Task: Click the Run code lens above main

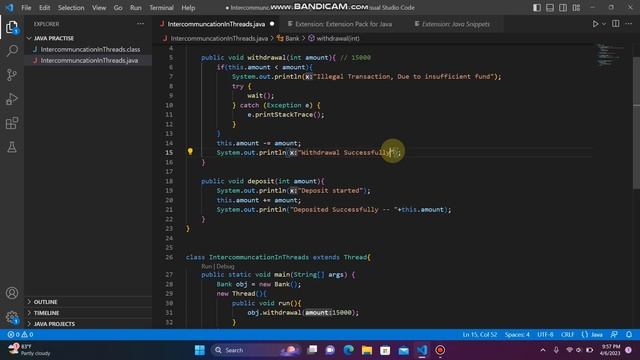Action: pos(207,266)
